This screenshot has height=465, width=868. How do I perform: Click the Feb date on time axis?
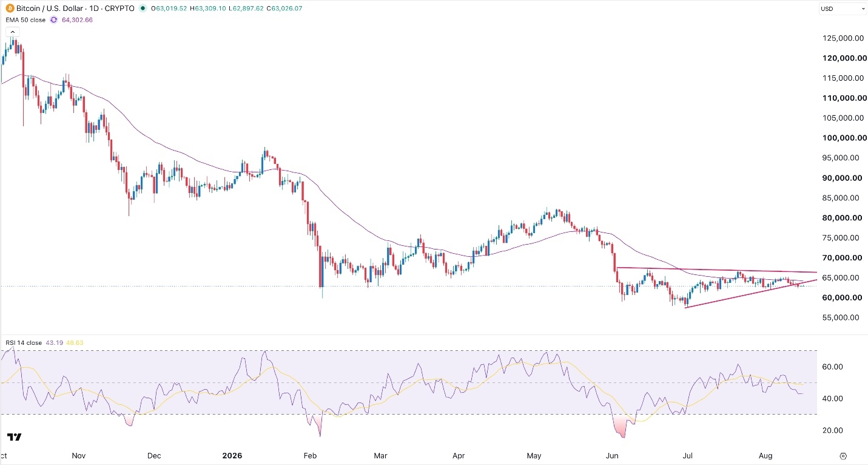tap(310, 455)
